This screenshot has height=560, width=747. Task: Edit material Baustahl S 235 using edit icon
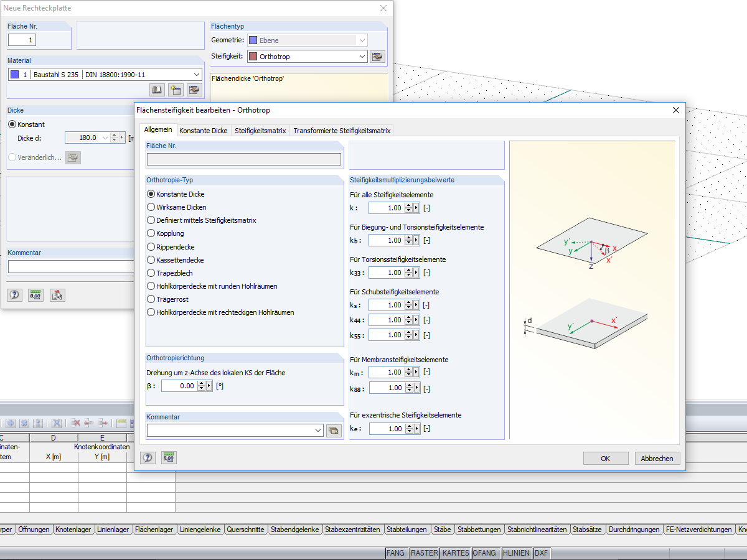coord(194,90)
